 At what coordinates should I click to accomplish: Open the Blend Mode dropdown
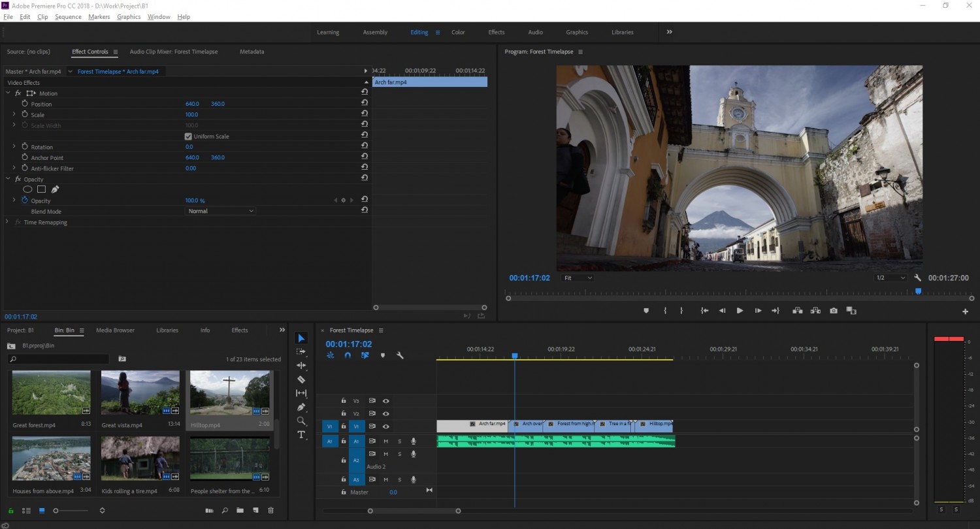[x=221, y=211]
